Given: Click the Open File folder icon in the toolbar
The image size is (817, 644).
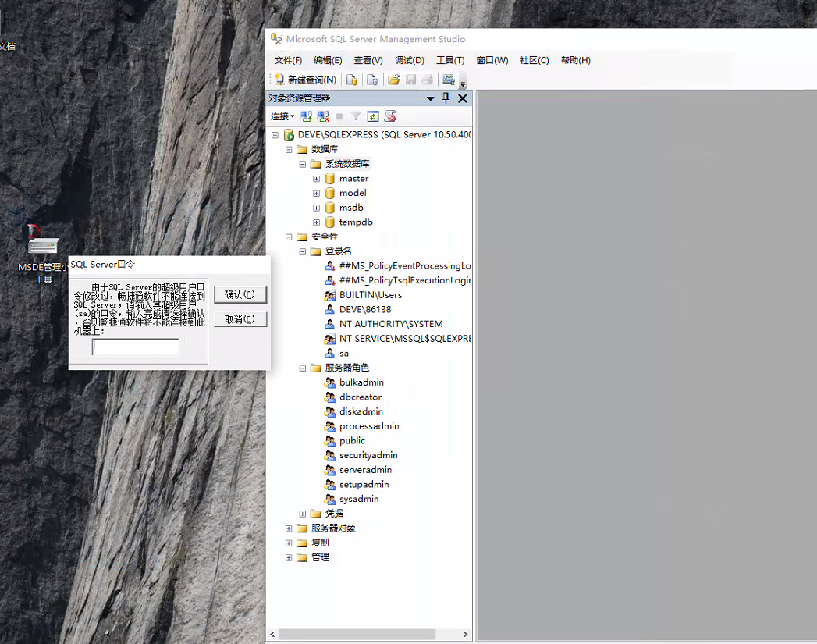Looking at the screenshot, I should tap(394, 80).
